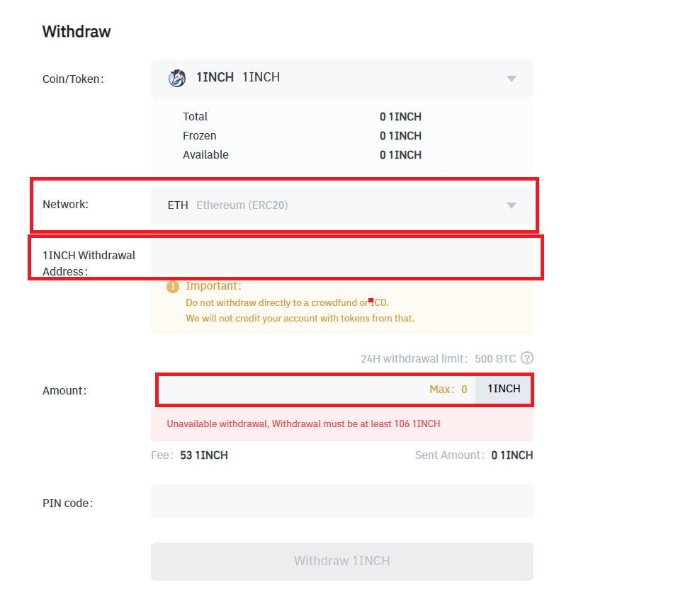Click the 1INCH Withdrawal Address input field

pyautogui.click(x=342, y=258)
